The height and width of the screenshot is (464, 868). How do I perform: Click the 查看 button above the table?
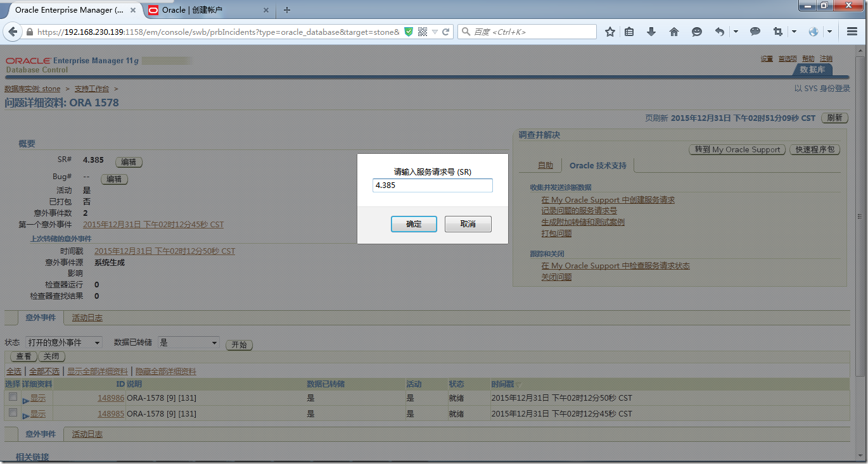click(x=23, y=356)
